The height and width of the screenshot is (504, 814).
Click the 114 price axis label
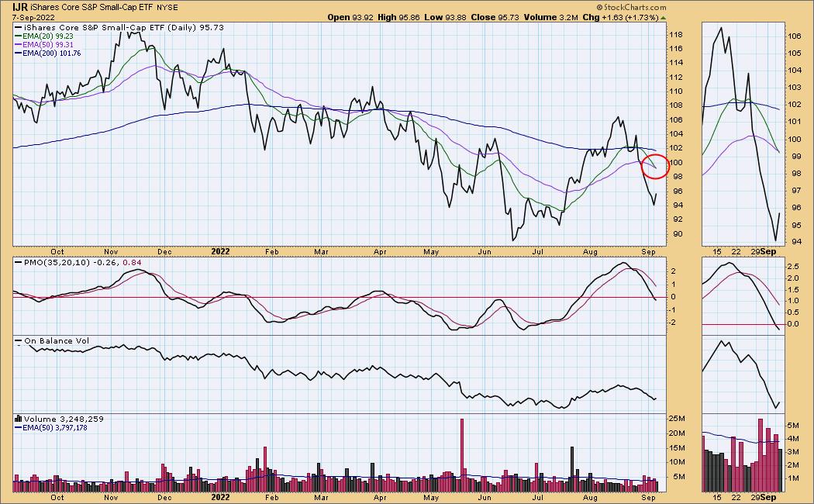[675, 63]
